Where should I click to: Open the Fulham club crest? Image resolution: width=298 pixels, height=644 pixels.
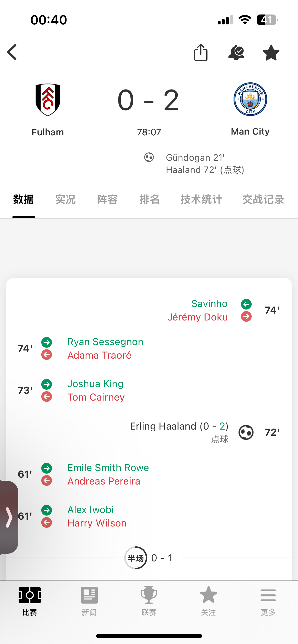48,100
